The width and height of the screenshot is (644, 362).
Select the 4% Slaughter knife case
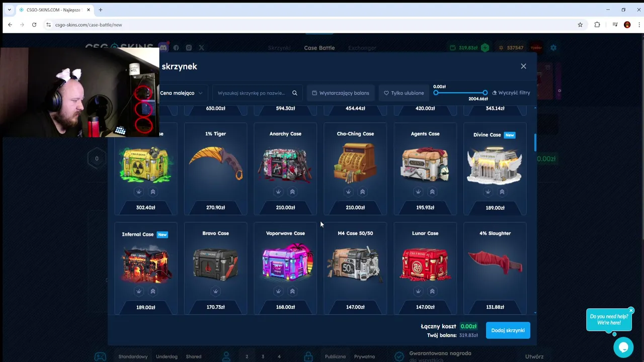tap(495, 268)
